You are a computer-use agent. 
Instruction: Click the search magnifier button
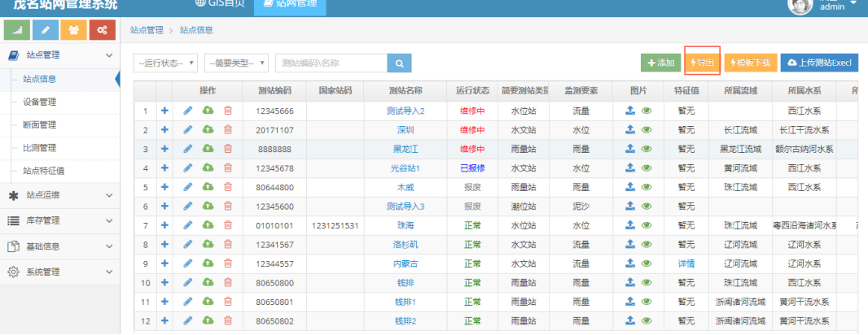(x=399, y=63)
